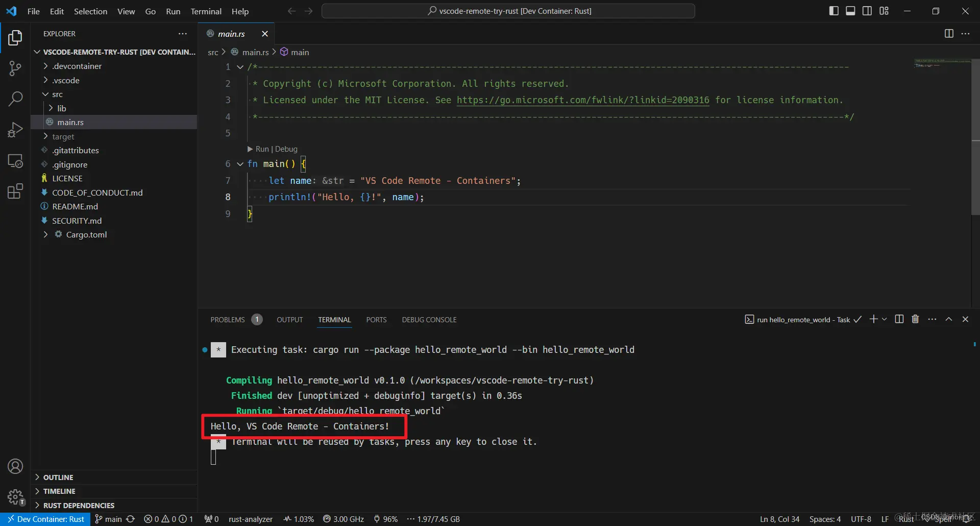Open the Extensions view
Screen dimensions: 980x526
point(15,192)
